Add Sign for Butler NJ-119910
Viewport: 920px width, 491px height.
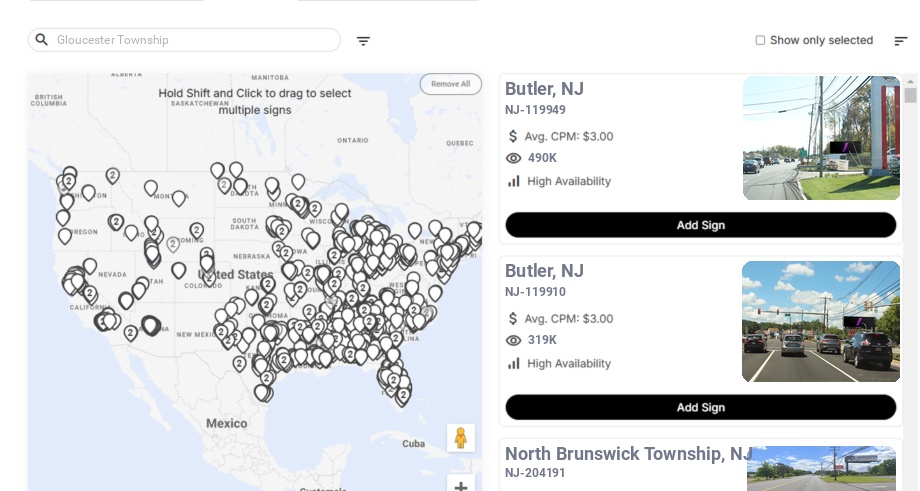[700, 407]
